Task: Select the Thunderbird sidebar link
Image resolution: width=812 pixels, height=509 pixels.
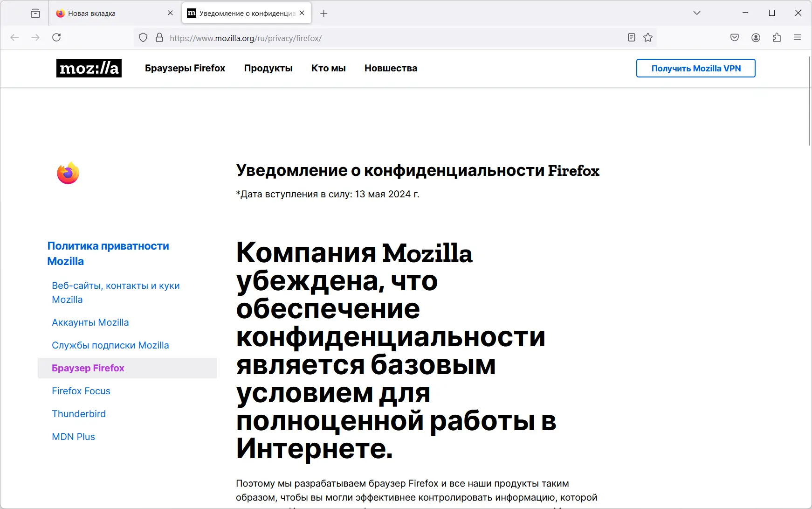Action: (x=78, y=414)
